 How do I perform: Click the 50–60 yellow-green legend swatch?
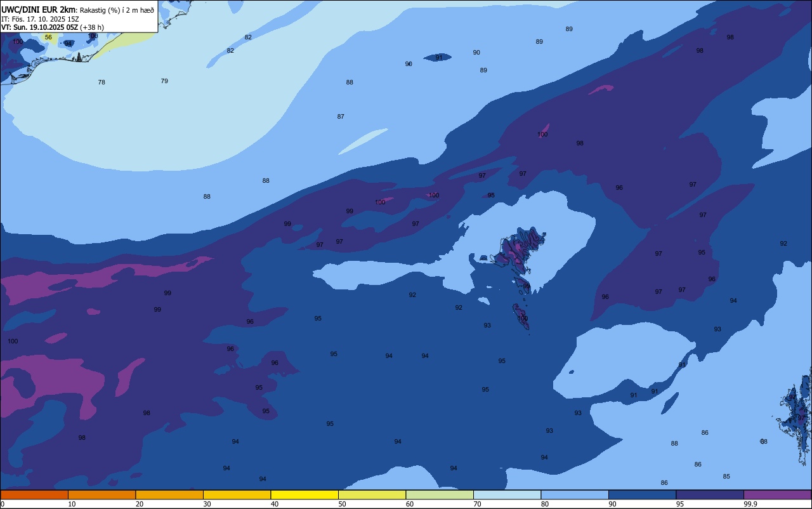pyautogui.click(x=372, y=494)
